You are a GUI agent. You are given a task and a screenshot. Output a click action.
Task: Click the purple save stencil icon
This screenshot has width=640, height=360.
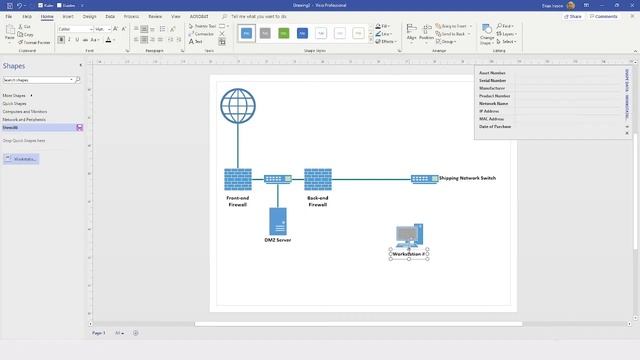pos(80,128)
